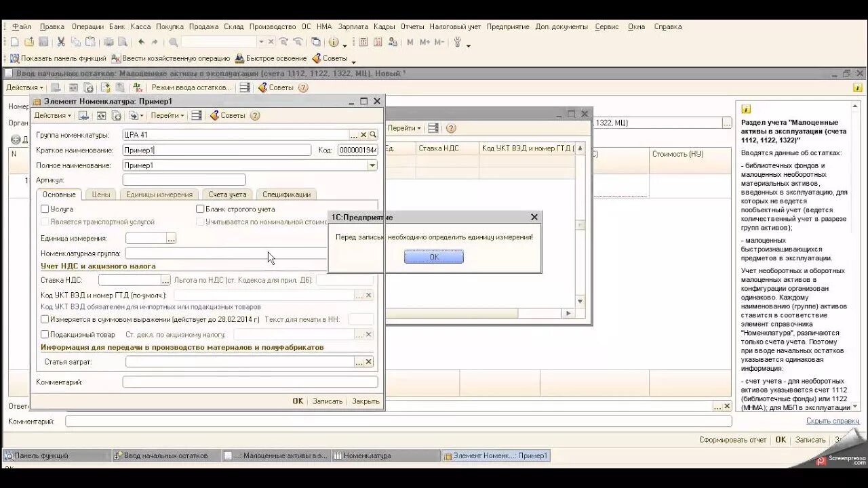The height and width of the screenshot is (488, 868).
Task: Open Быстрое освоение from toolbar
Action: tap(271, 58)
